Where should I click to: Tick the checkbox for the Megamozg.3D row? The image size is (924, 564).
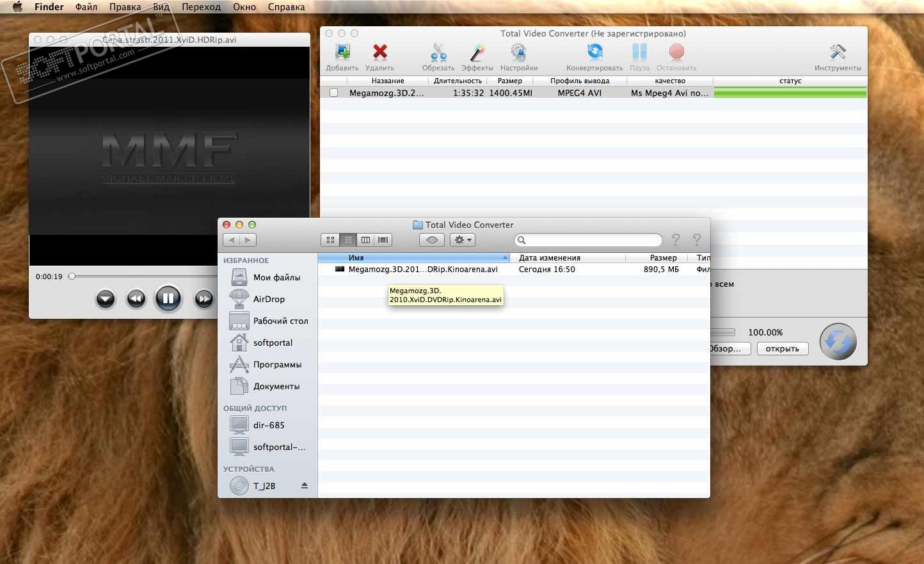point(333,93)
